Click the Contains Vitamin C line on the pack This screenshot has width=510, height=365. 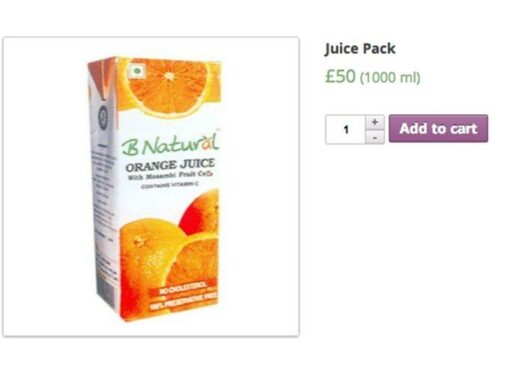coord(167,185)
